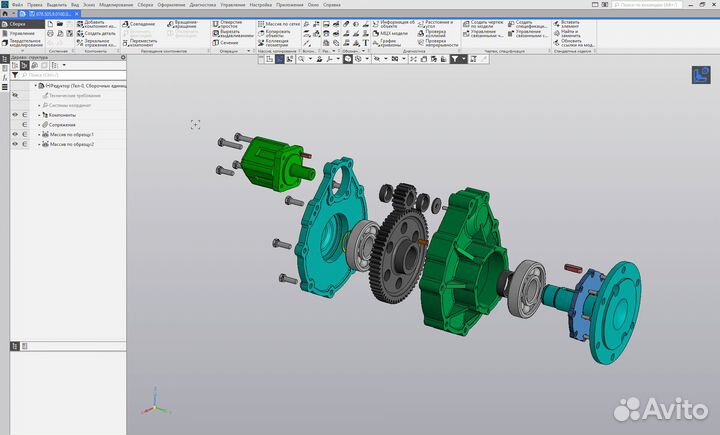Click Расстояние и угол tool
This screenshot has width=720, height=435.
435,24
